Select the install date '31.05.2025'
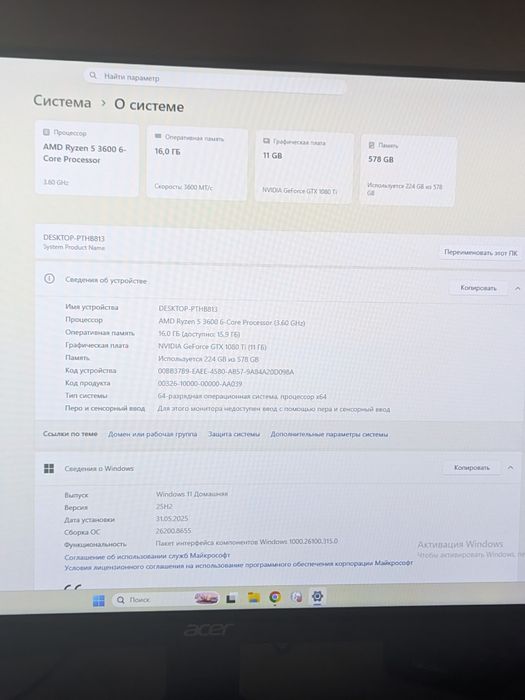 (x=172, y=518)
